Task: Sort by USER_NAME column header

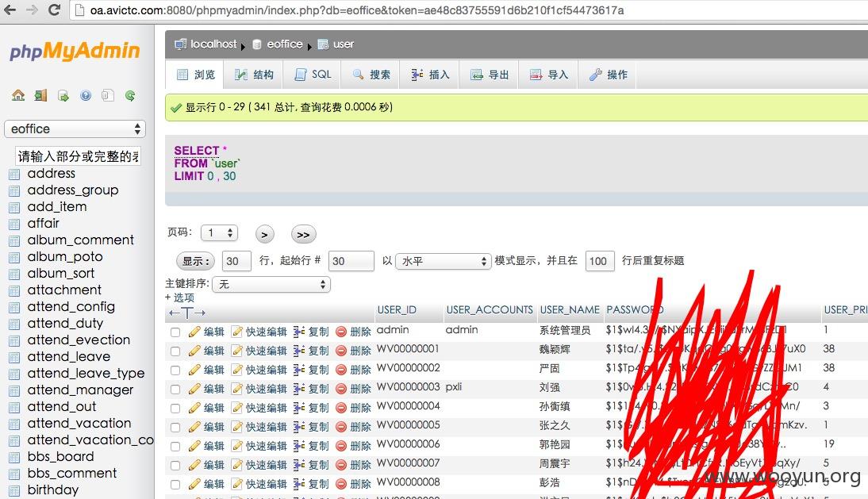Action: click(570, 310)
